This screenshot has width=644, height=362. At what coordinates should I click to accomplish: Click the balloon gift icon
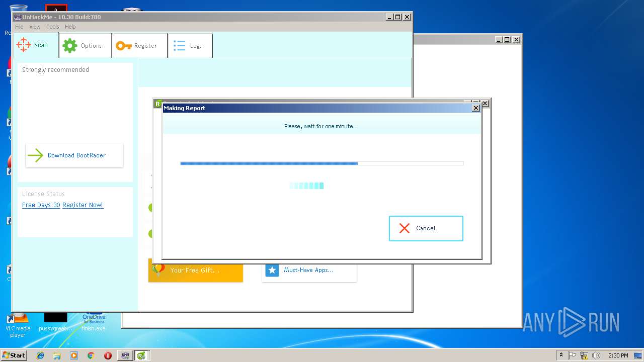coord(158,270)
